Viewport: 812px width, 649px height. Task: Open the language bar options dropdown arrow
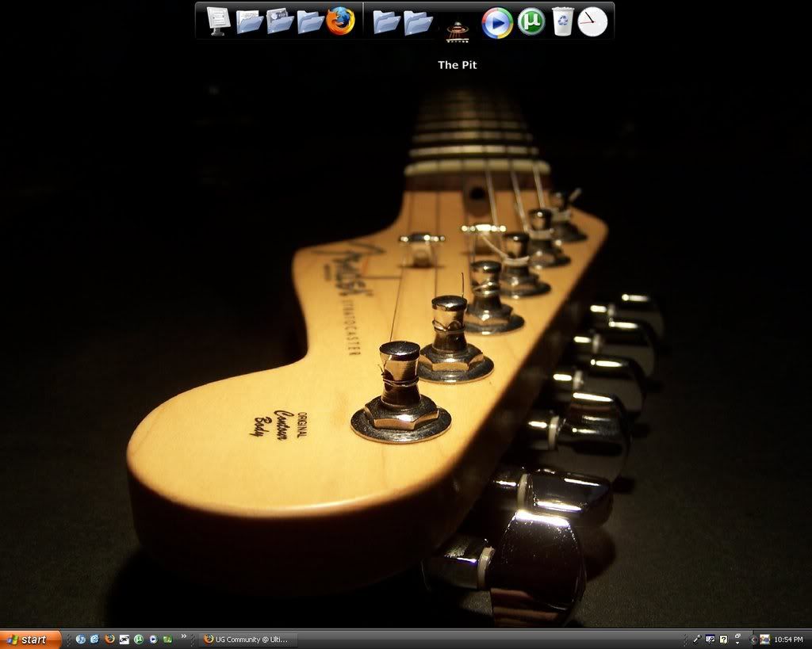[x=737, y=642]
